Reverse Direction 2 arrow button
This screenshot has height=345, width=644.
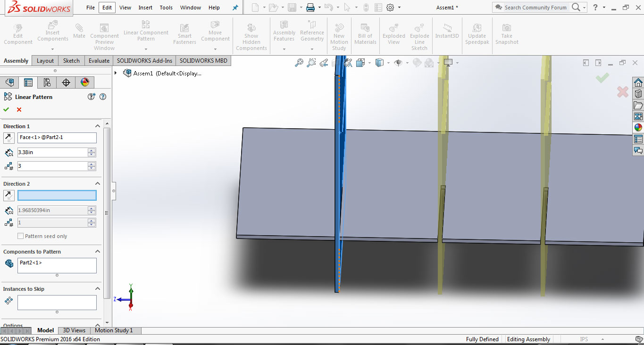tap(8, 195)
